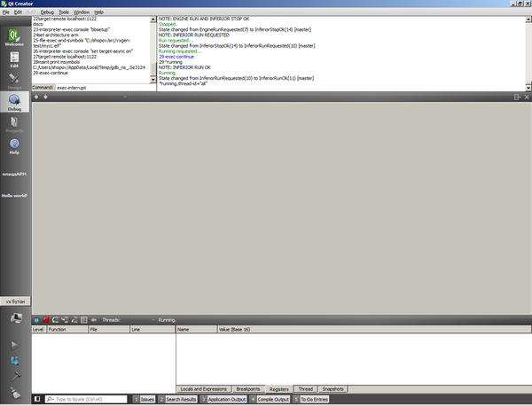
Task: Click the reverse direction arrow icon
Action: (x=94, y=320)
